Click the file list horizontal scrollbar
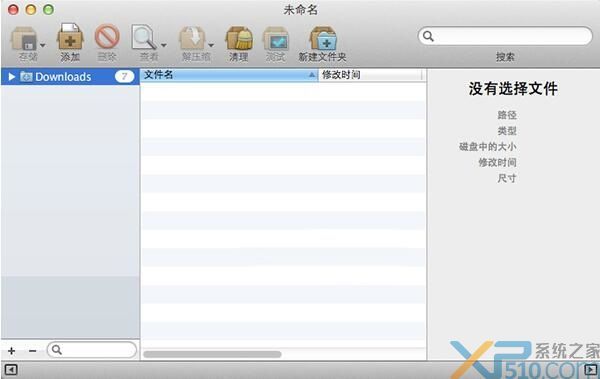Screen dimensions: 600x379 tap(212, 354)
